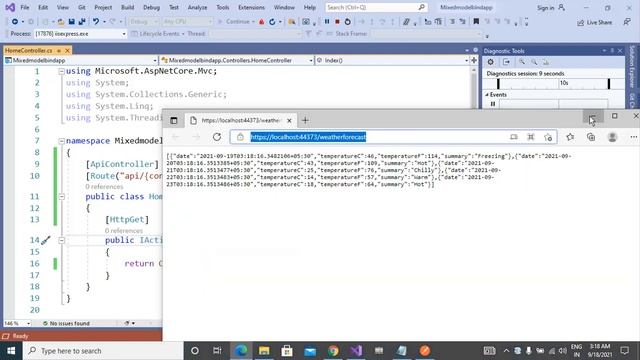
Task: Click the browser back arrow
Action: point(176,137)
